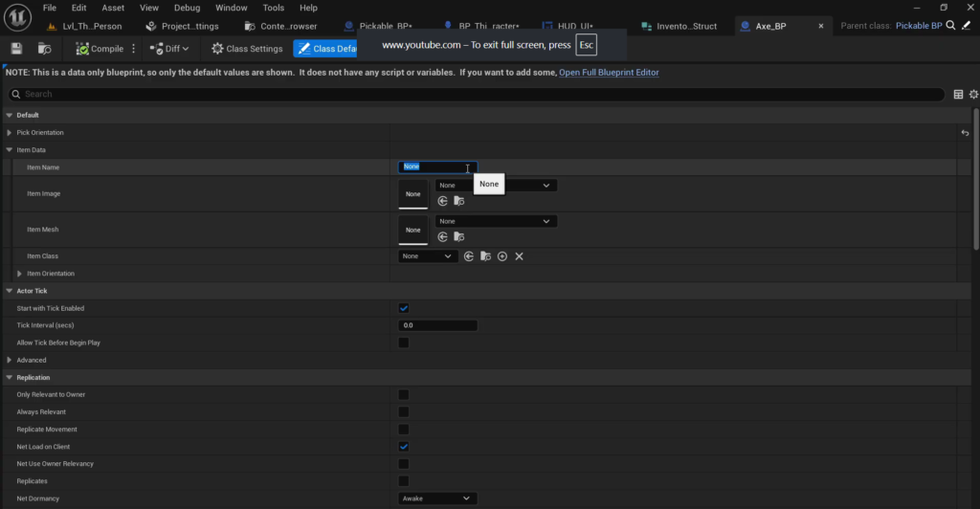The width and height of the screenshot is (980, 509).
Task: Open Item Mesh asset dropdown
Action: [496, 222]
